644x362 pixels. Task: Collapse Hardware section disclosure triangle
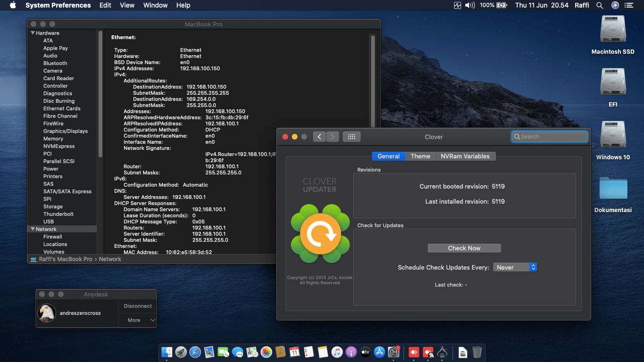(x=33, y=33)
